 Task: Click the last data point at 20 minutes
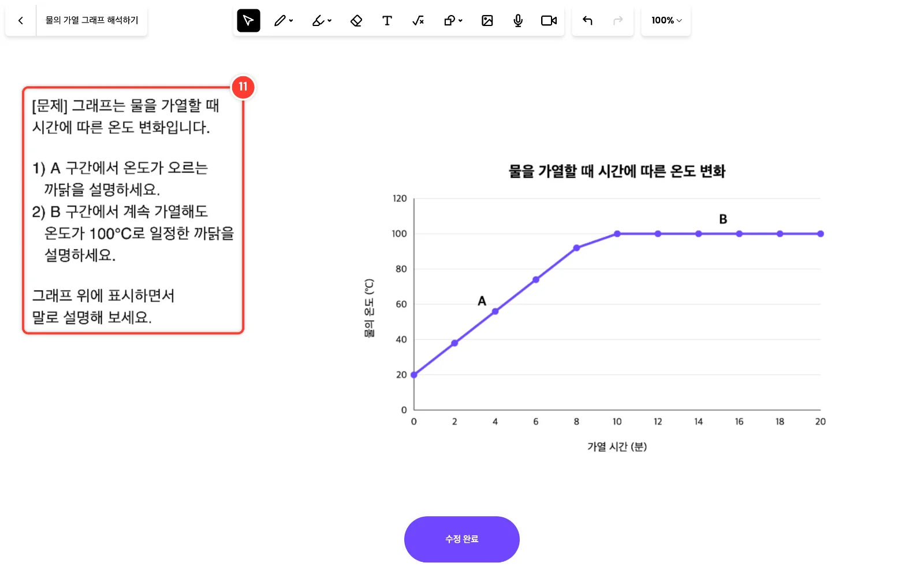(821, 234)
